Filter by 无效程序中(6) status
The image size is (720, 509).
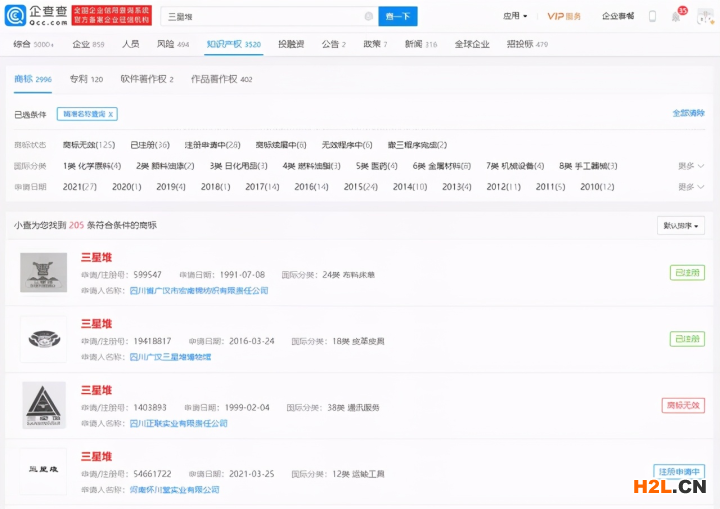click(x=347, y=145)
